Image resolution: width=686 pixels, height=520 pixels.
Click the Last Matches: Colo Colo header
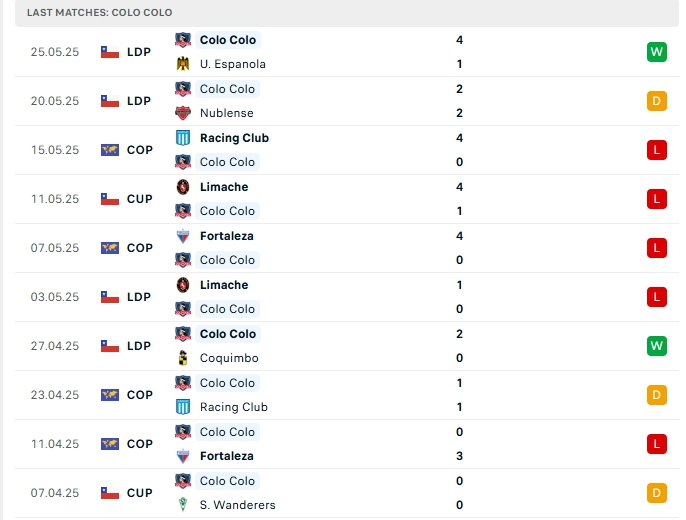[x=100, y=12]
